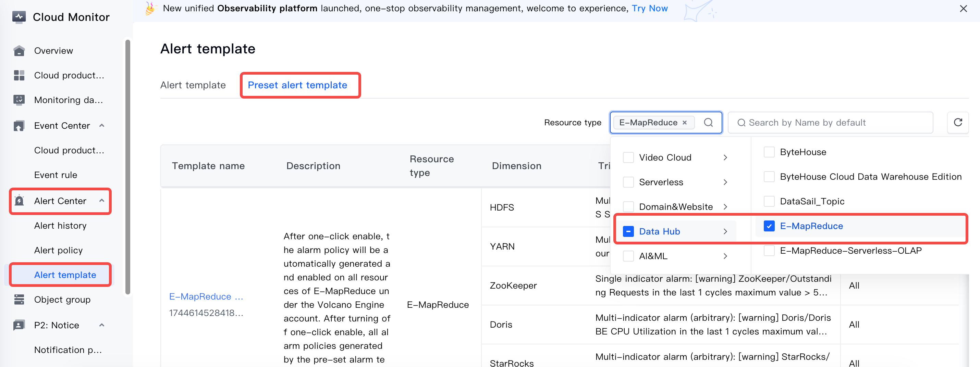Open Event rule in the sidebar

click(x=56, y=175)
